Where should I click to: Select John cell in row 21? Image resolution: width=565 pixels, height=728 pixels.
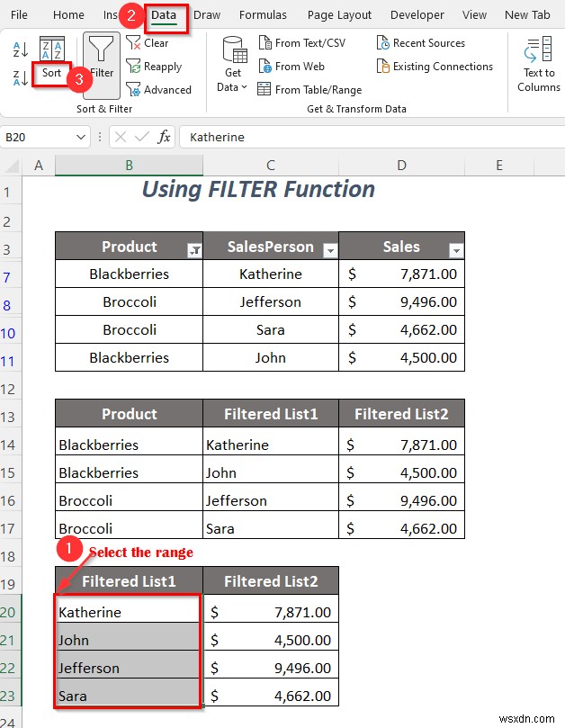pos(129,636)
